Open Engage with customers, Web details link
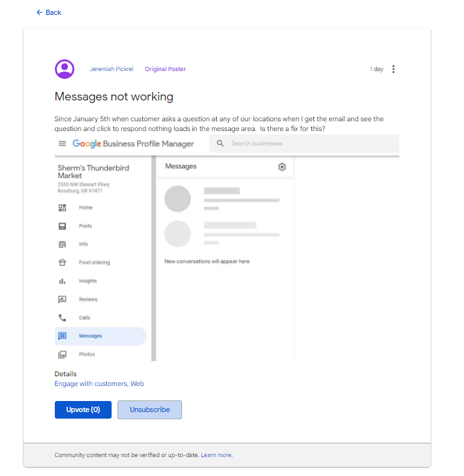Viewport: 464px width, 476px height. pos(99,383)
